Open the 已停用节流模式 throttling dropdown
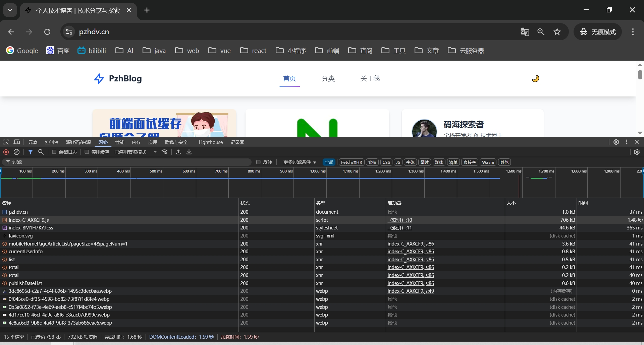Screen dimensions: 644x345 click(x=136, y=152)
